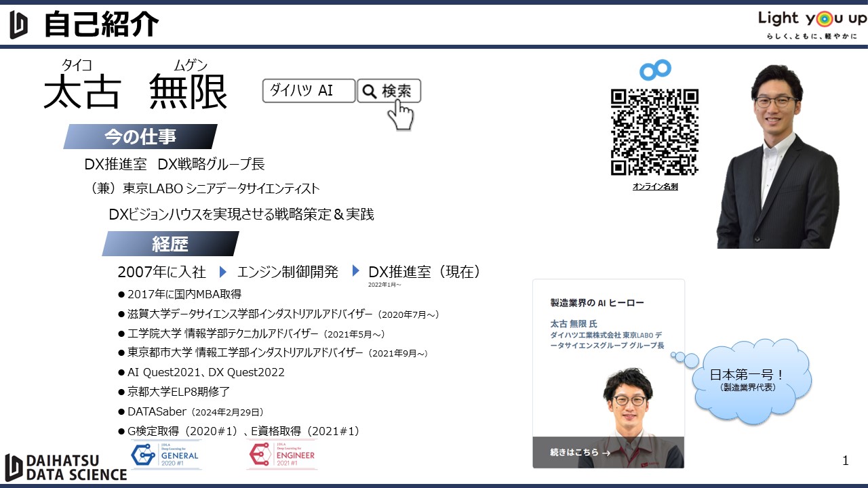Screen dimensions: 868x488
Task: Click the らしく、ともに、軽やかに tagline
Action: pyautogui.click(x=812, y=36)
